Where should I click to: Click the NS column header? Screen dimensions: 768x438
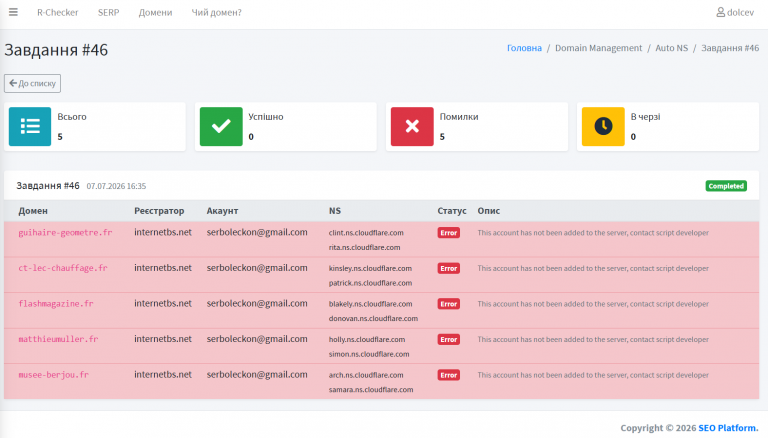[335, 211]
